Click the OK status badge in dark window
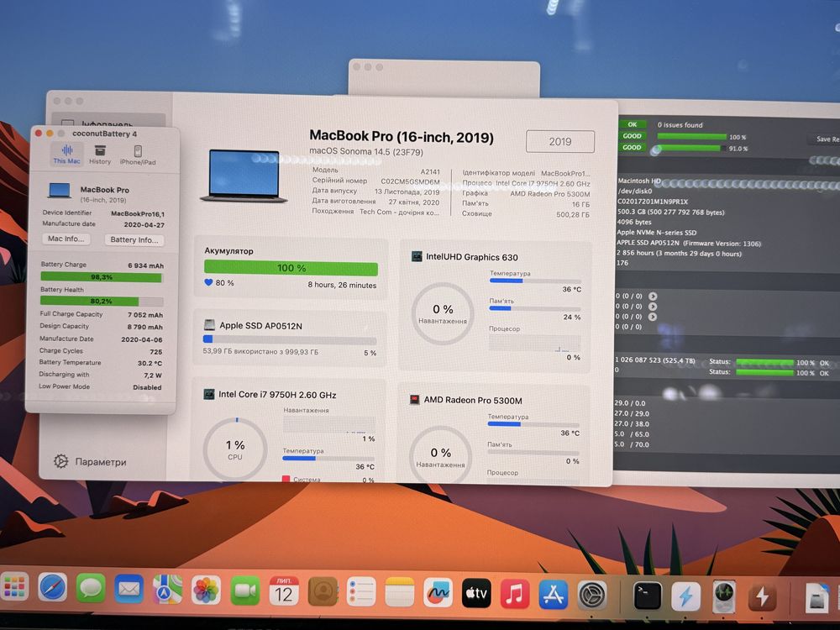 633,124
